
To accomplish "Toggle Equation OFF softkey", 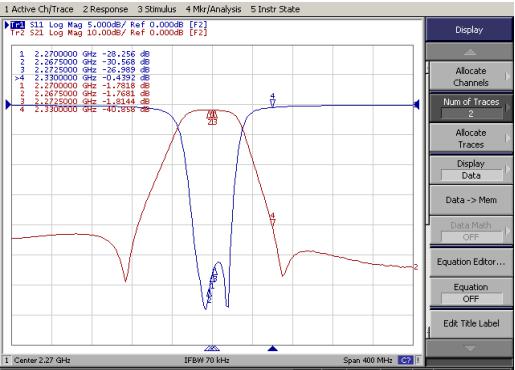I will point(471,293).
